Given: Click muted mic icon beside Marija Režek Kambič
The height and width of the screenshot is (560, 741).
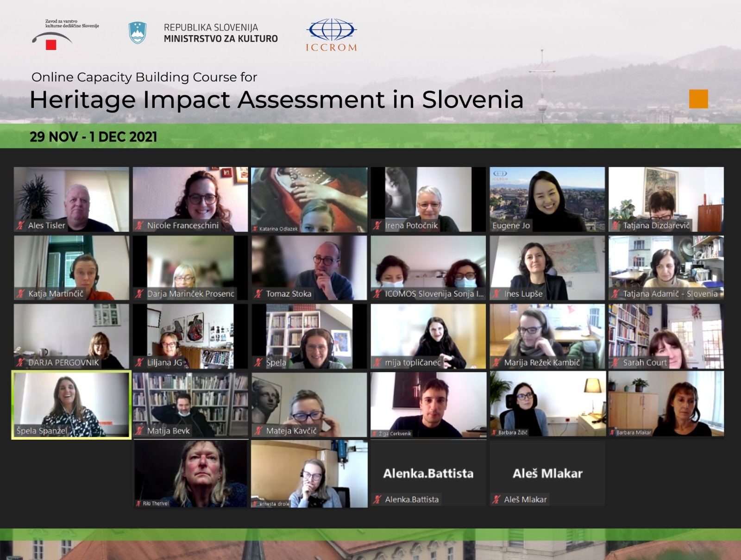Looking at the screenshot, I should (496, 362).
